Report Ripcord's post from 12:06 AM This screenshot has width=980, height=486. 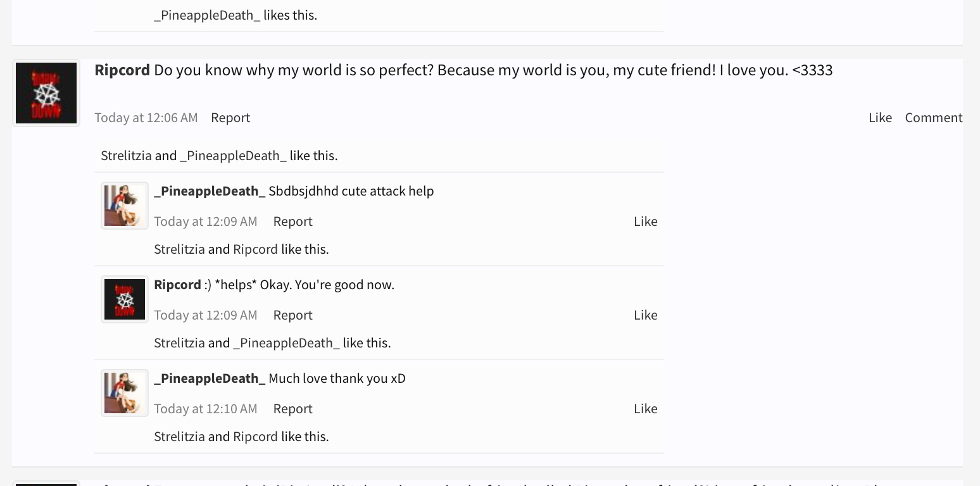pos(230,118)
